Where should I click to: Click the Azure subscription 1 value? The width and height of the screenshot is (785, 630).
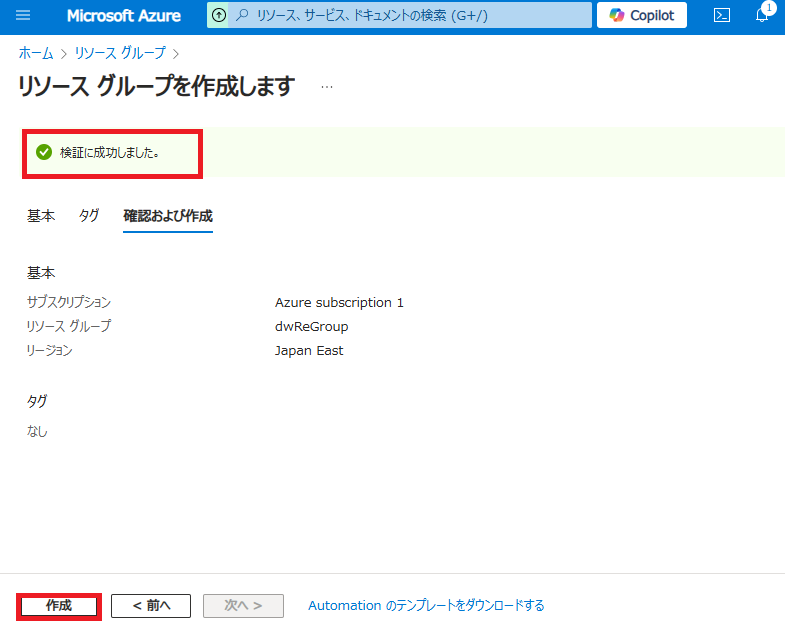point(339,302)
